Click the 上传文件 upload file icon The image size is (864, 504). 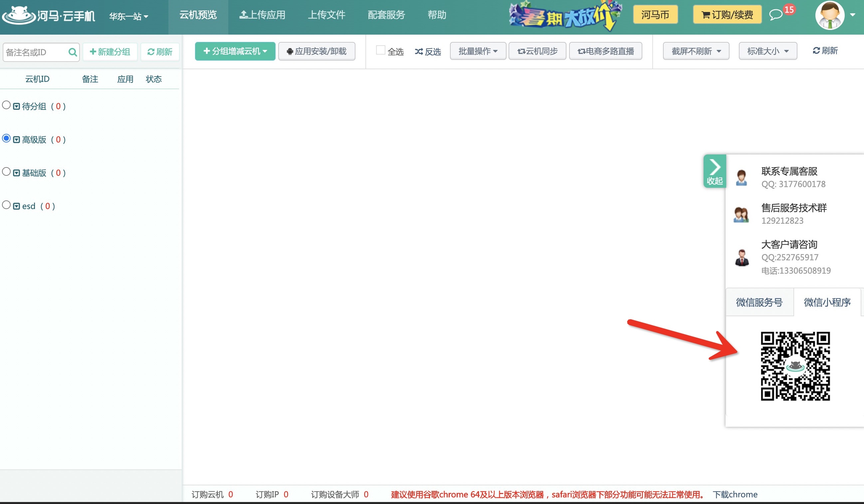(326, 15)
